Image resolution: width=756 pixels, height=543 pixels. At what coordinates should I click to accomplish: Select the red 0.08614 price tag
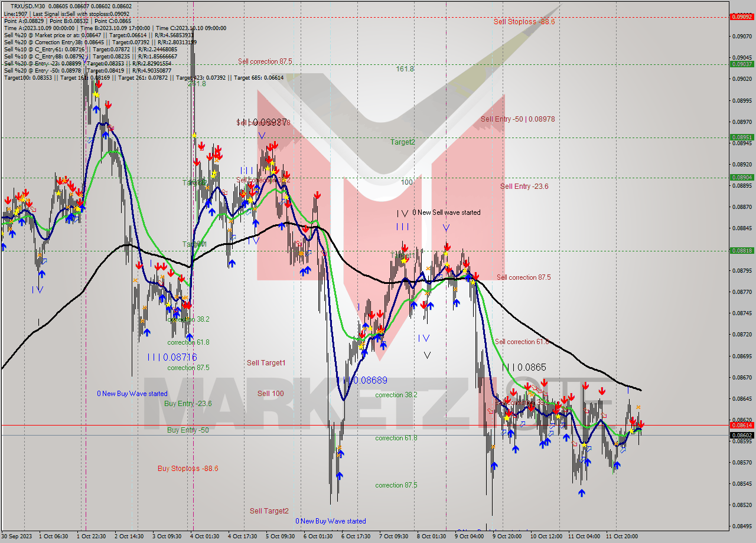coord(742,425)
